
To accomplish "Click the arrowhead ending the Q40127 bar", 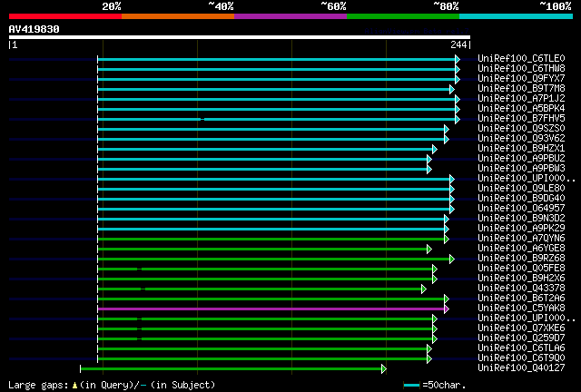I will click(x=384, y=368).
